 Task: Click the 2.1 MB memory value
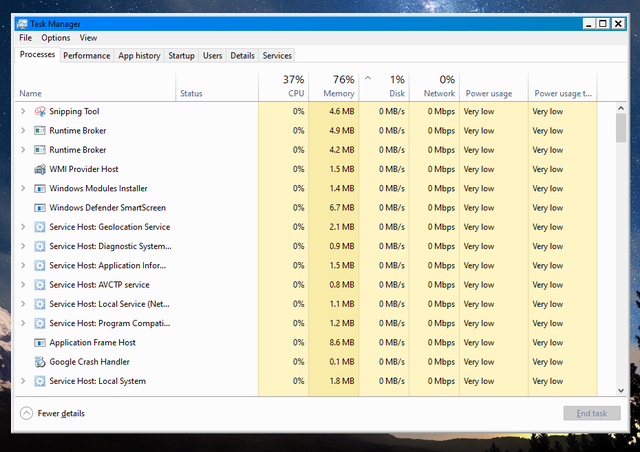(342, 227)
